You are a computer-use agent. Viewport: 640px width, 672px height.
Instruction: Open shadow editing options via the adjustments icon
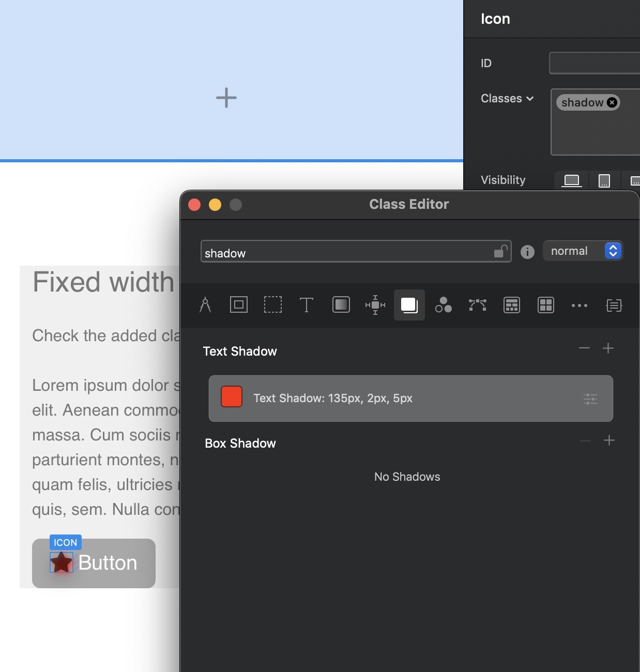(590, 399)
